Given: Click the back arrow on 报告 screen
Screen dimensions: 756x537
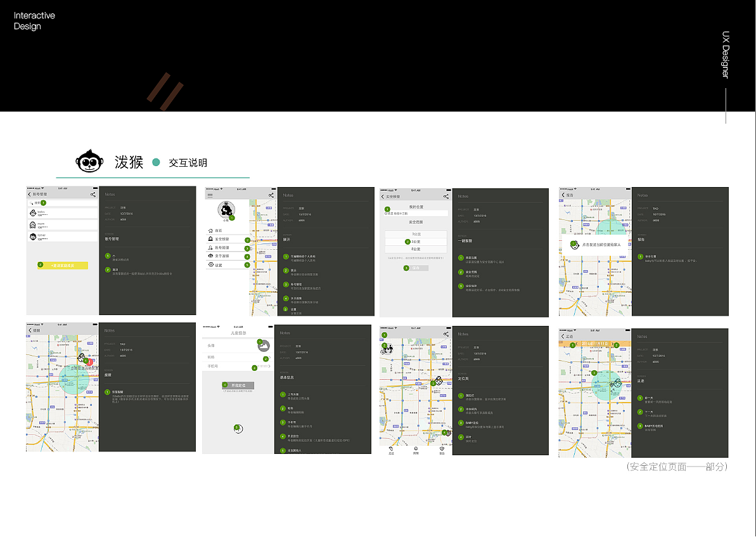Looking at the screenshot, I should click(x=563, y=195).
